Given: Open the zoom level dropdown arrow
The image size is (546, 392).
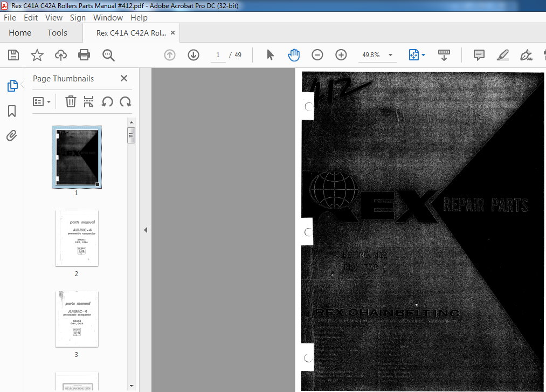Looking at the screenshot, I should click(x=390, y=55).
